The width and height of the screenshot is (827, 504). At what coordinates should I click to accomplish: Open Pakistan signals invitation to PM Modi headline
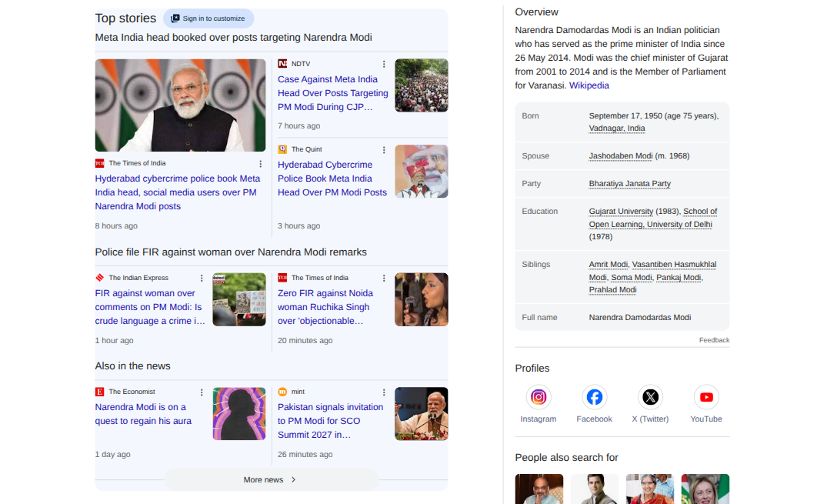click(330, 421)
